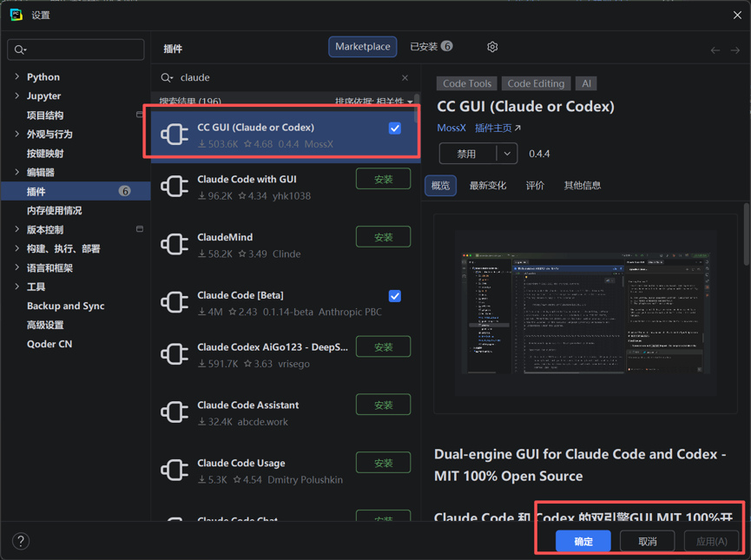Switch to the Marketplace tab
Screen dimensions: 751x560
pyautogui.click(x=363, y=47)
